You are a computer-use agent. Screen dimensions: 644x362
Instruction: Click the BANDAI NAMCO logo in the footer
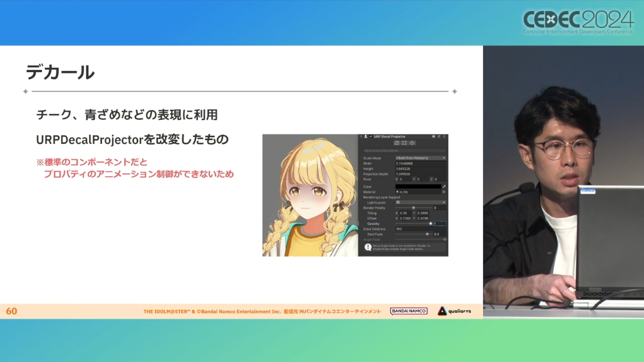coord(409,311)
